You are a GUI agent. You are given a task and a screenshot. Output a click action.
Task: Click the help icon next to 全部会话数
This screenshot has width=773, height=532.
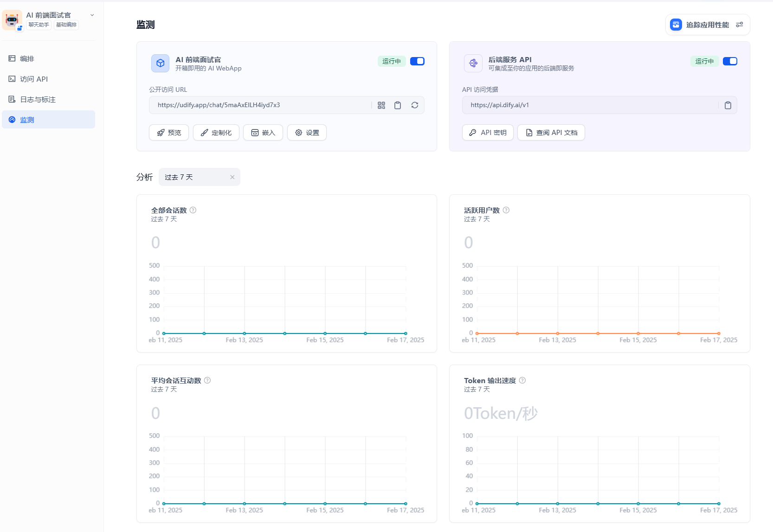[193, 210]
